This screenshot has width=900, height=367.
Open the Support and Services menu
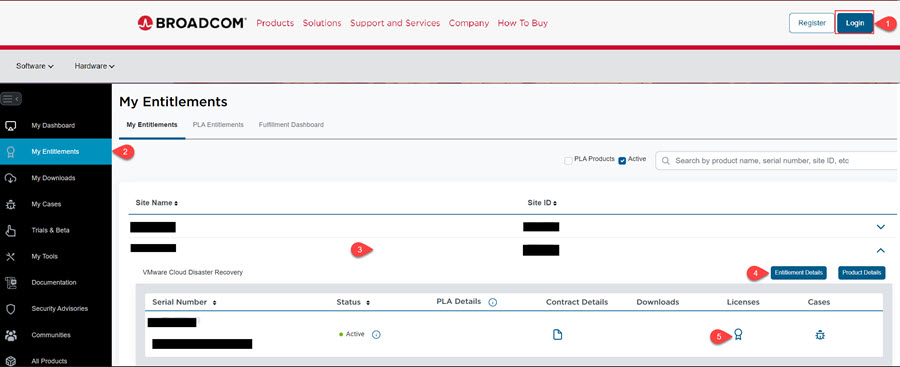[395, 23]
